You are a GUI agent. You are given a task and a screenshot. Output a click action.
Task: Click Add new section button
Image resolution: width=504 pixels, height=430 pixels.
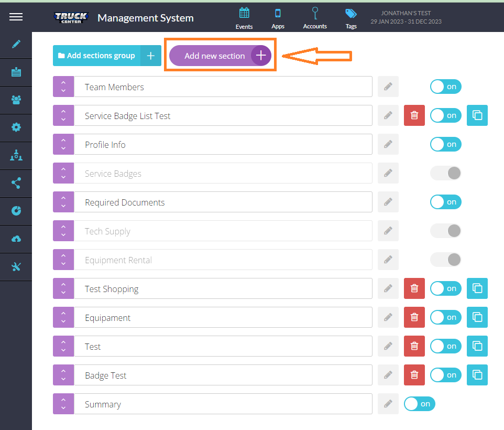tap(220, 56)
